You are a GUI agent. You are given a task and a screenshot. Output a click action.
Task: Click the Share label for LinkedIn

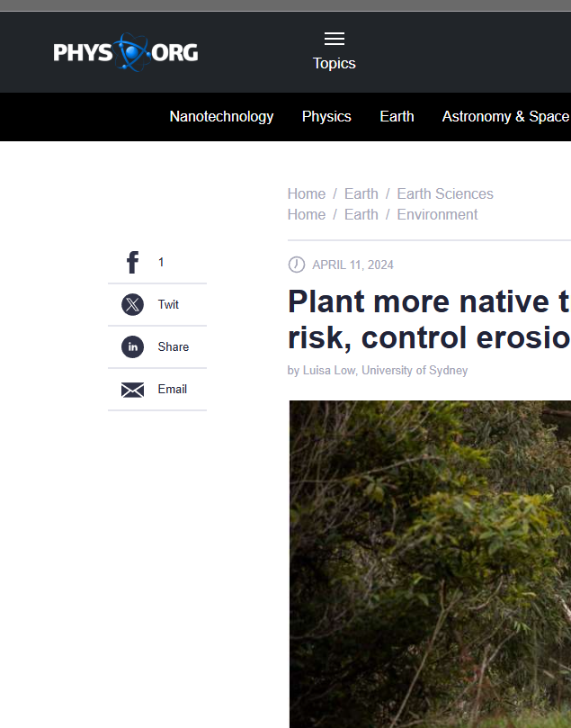(173, 347)
